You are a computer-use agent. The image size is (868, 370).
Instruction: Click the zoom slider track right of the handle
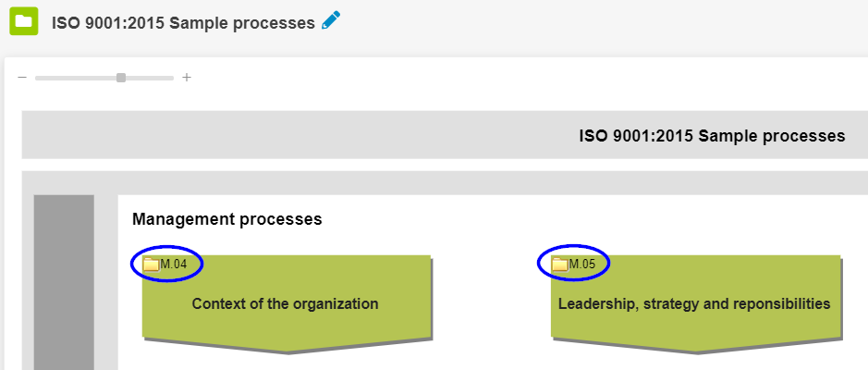click(x=150, y=78)
